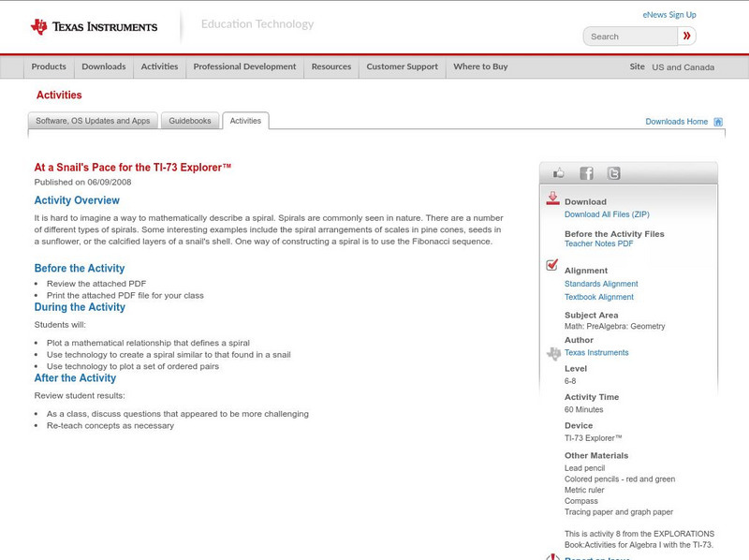Click the Texas Instruments logo
749x560 pixels.
coord(94,27)
